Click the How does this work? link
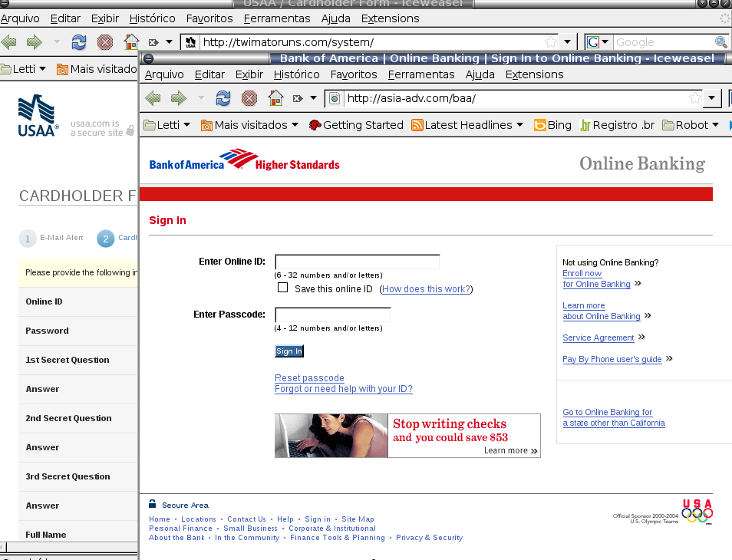 tap(426, 289)
